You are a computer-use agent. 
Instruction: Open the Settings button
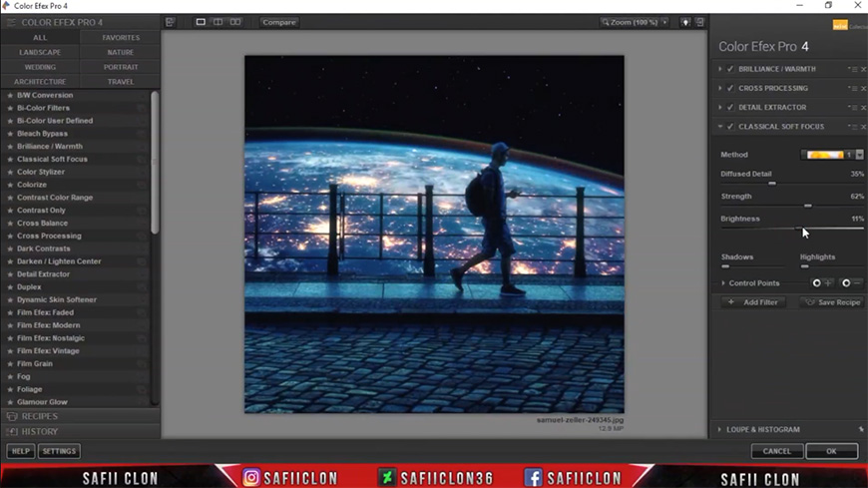click(59, 451)
